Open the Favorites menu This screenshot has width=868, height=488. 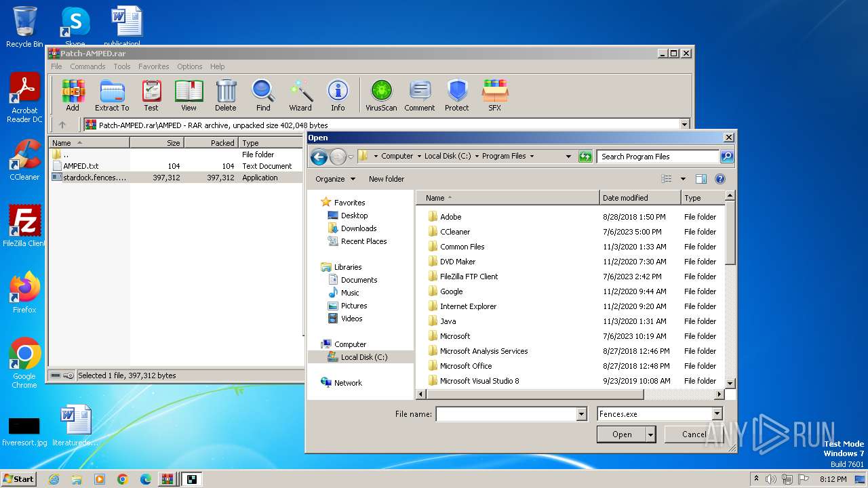(x=154, y=66)
